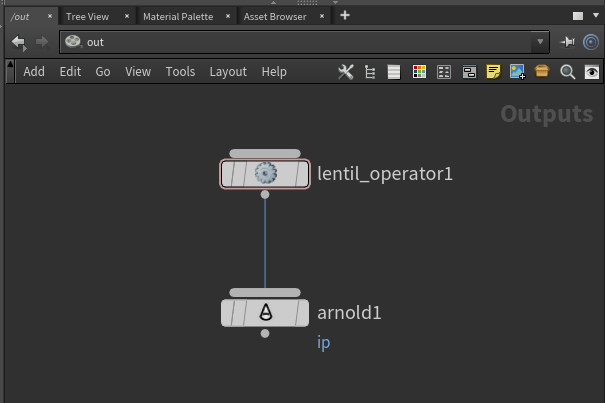
Task: Click lentil_operator1 input connector bar
Action: (265, 154)
